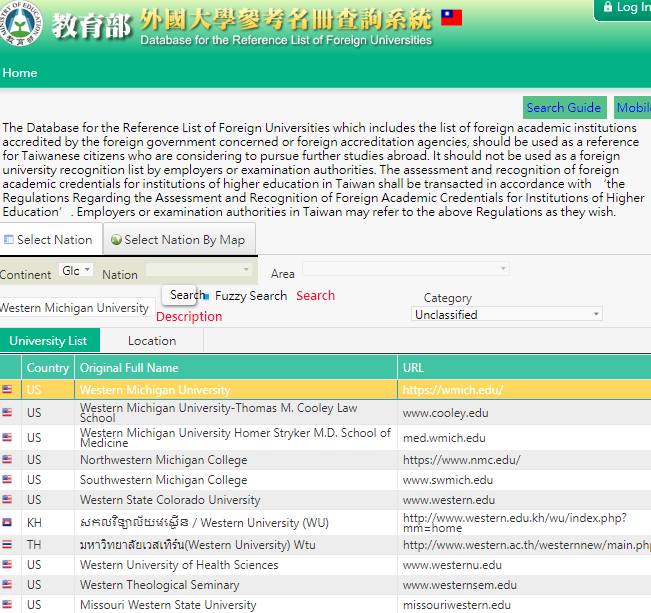This screenshot has height=613, width=651.
Task: Click the US flag for Western Michigan University row
Action: click(x=7, y=389)
